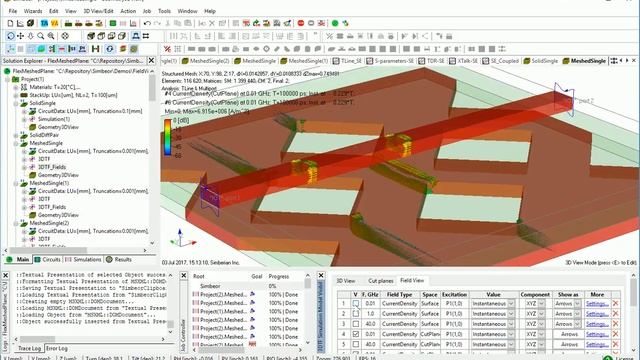Open the Error Log tab
The image size is (640, 360).
[x=56, y=349]
